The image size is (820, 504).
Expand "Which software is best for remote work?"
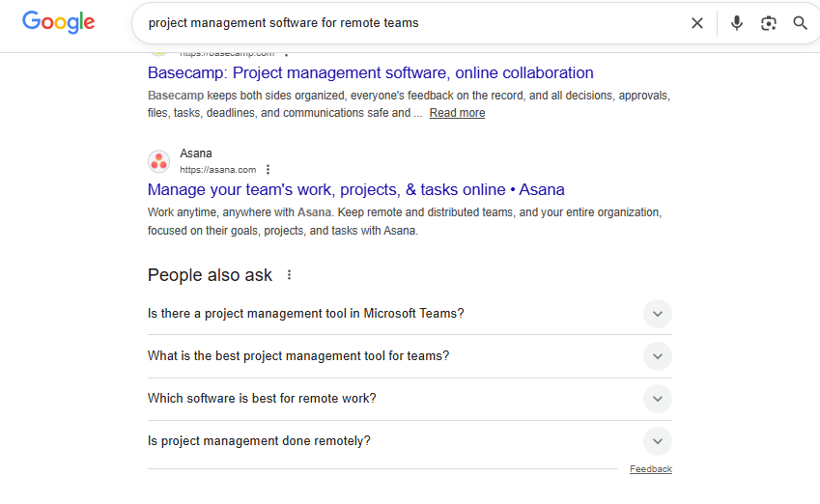(657, 399)
